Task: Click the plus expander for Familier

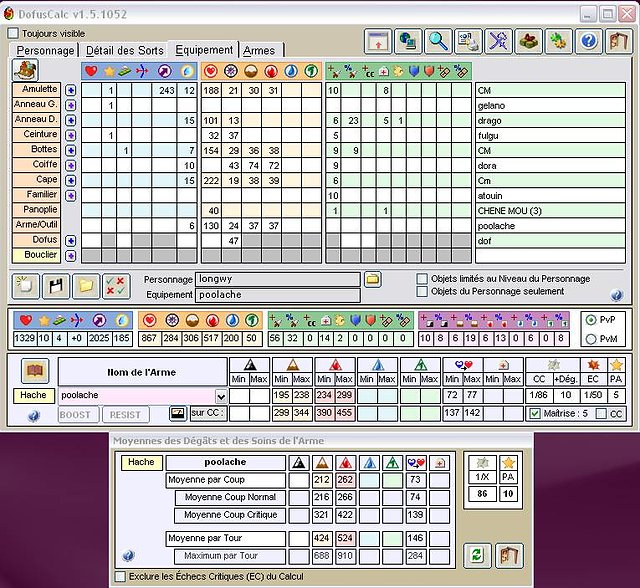Action: click(71, 195)
